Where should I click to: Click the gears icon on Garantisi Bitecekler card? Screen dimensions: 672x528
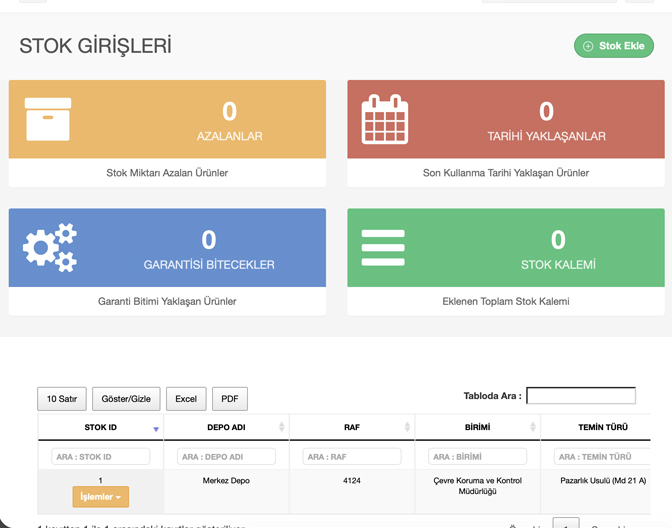50,247
